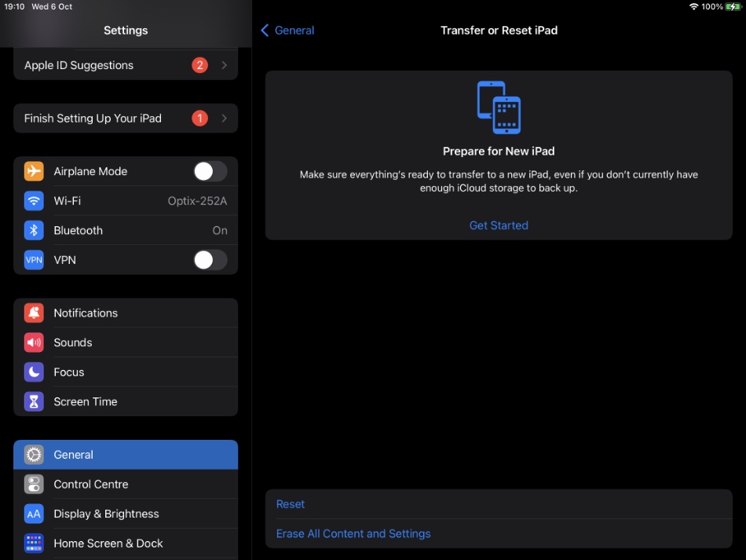The image size is (746, 560).
Task: Tap Erase All Content and Settings
Action: [x=499, y=534]
